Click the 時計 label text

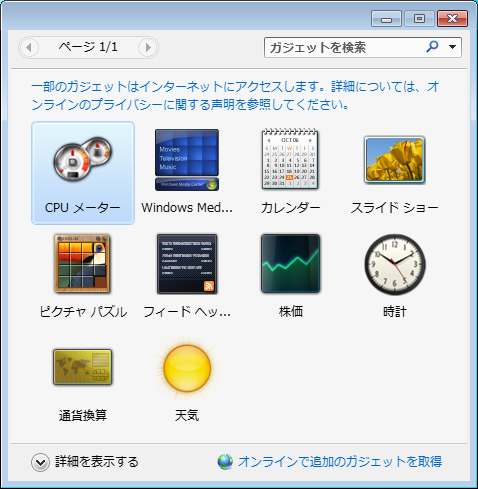pos(395,312)
